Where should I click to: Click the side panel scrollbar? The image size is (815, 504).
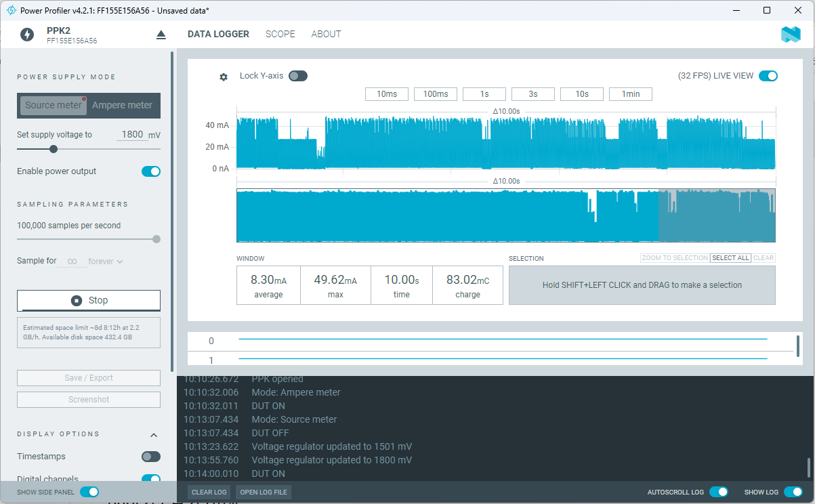(x=172, y=210)
